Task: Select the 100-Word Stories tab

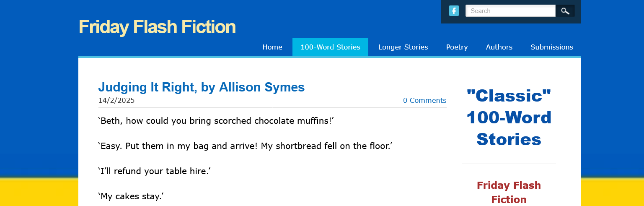Action: point(330,47)
